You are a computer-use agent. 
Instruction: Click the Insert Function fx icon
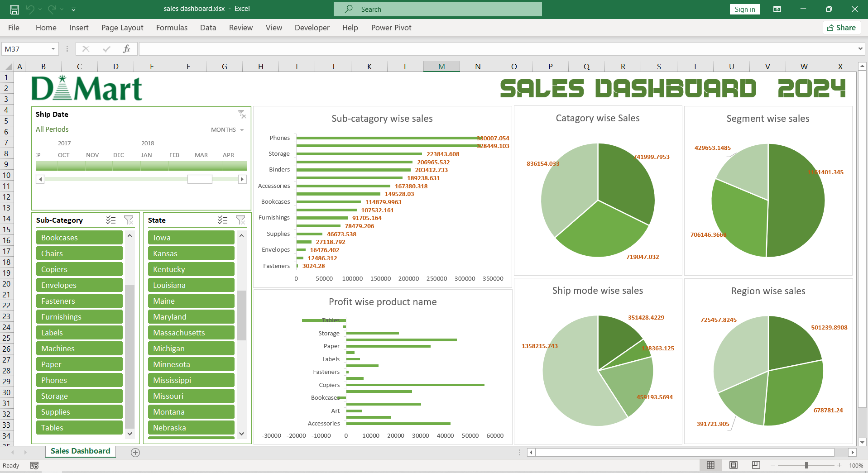click(x=127, y=49)
